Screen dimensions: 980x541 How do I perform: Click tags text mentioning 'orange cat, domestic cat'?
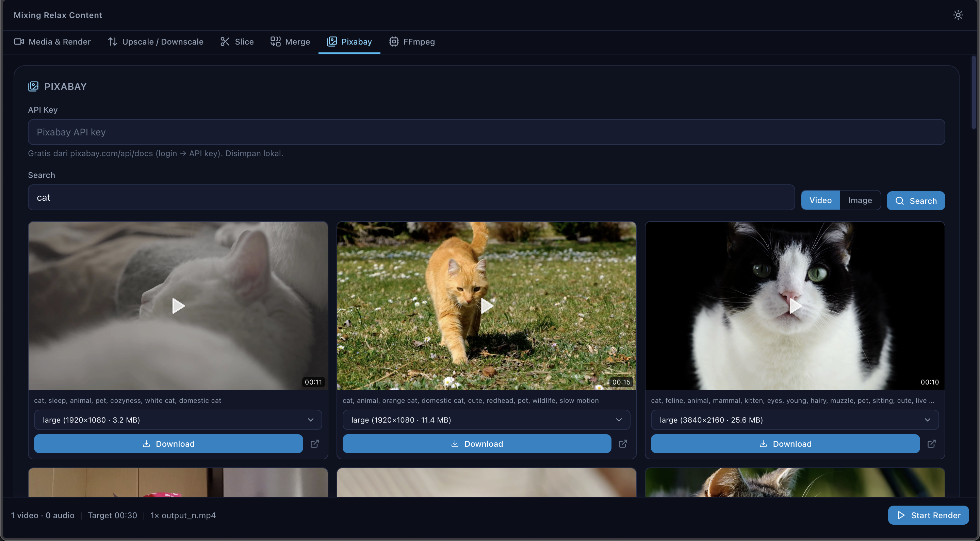[x=471, y=400]
